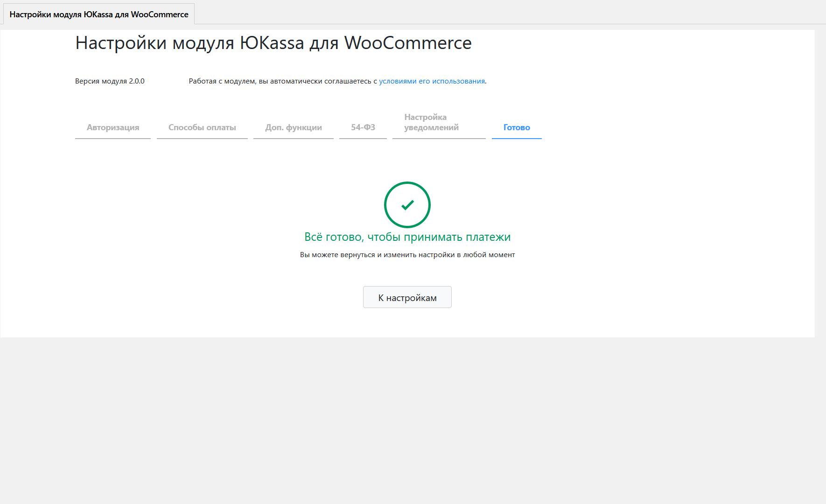826x504 pixels.
Task: Click the word WooCommerce in the page heading
Action: coord(408,43)
